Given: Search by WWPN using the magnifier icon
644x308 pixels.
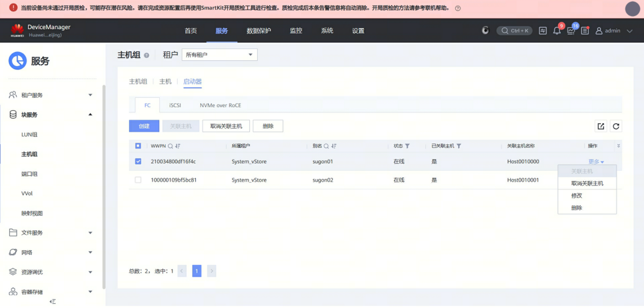Looking at the screenshot, I should coord(170,146).
